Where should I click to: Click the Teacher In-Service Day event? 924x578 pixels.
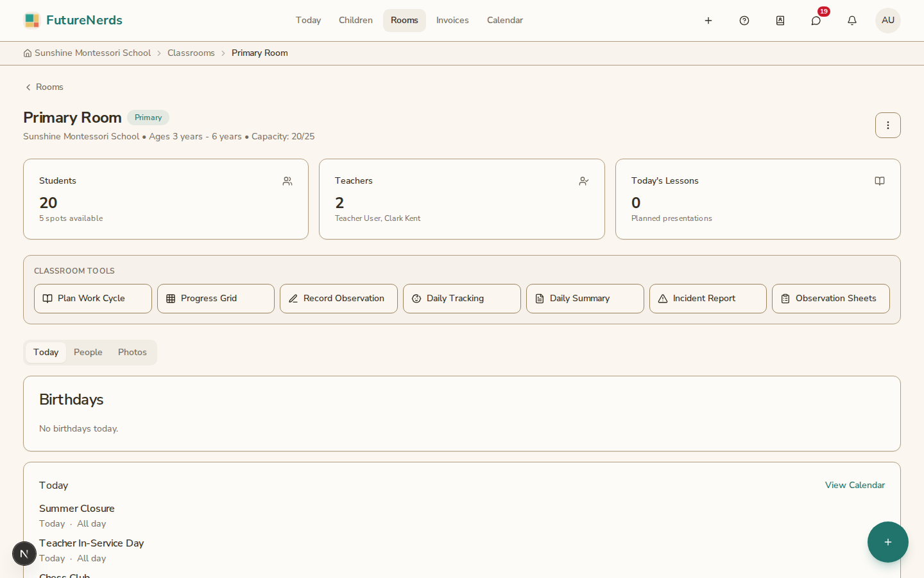point(92,543)
